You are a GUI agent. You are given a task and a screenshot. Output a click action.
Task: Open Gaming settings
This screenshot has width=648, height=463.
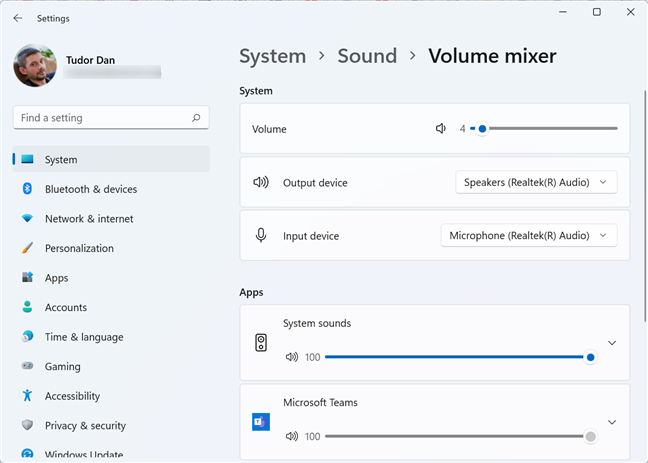111,366
